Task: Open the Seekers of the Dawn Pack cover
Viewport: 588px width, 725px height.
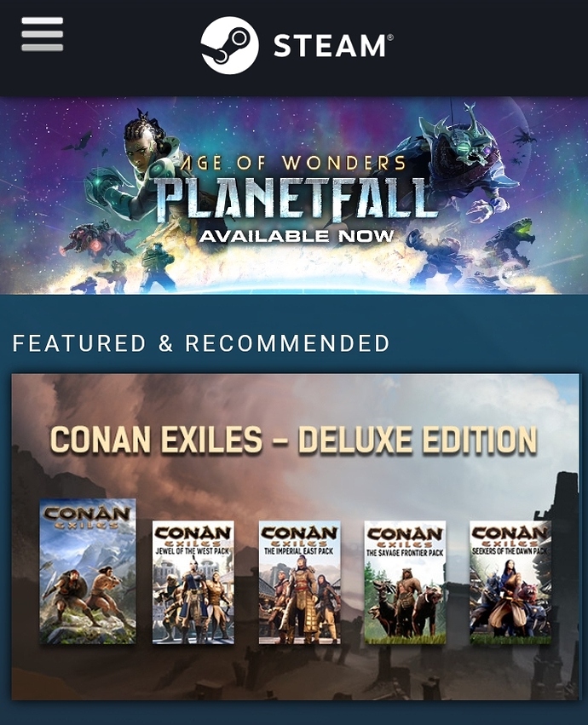Action: [510, 583]
